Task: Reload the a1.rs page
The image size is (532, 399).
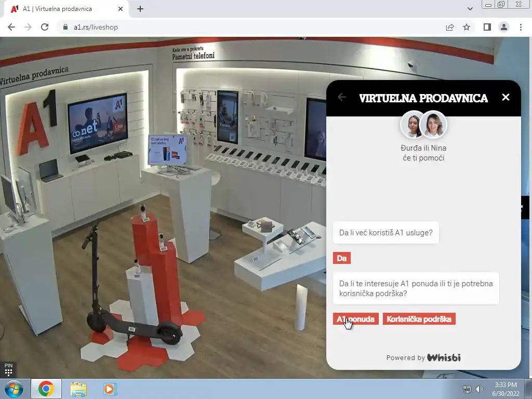Action: (x=45, y=27)
